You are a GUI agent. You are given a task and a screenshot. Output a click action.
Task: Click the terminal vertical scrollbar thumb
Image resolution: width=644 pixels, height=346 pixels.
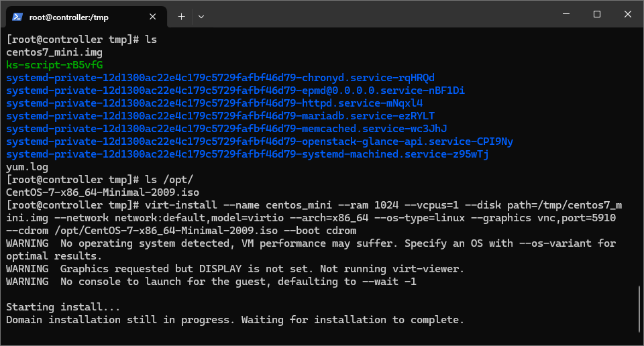(x=639, y=308)
